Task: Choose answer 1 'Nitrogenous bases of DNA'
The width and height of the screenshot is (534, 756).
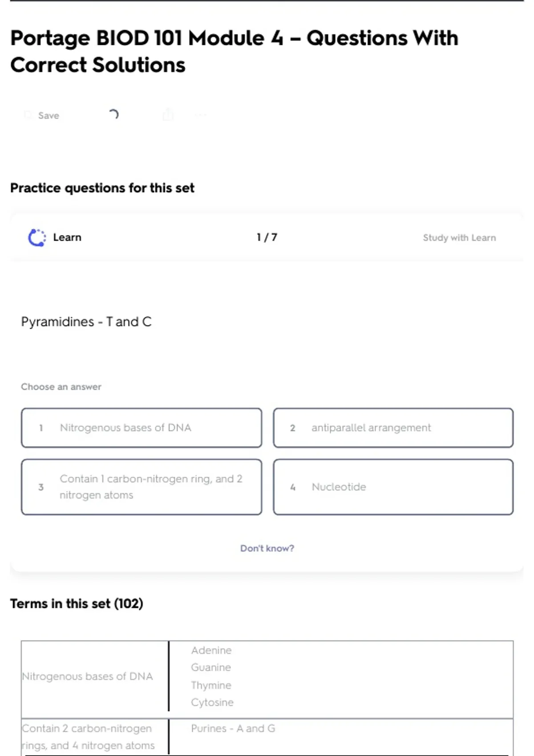Action: pyautogui.click(x=142, y=428)
